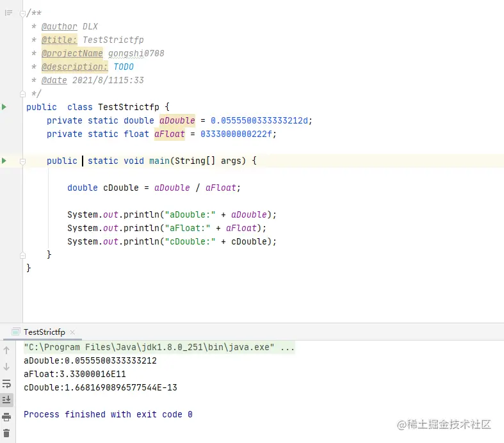Click the TODO text in the comment
Screen dimensions: 504x443
[x=124, y=67]
